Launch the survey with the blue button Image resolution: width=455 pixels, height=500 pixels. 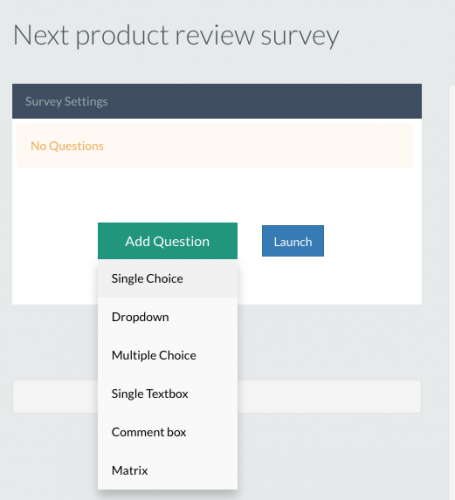point(293,241)
